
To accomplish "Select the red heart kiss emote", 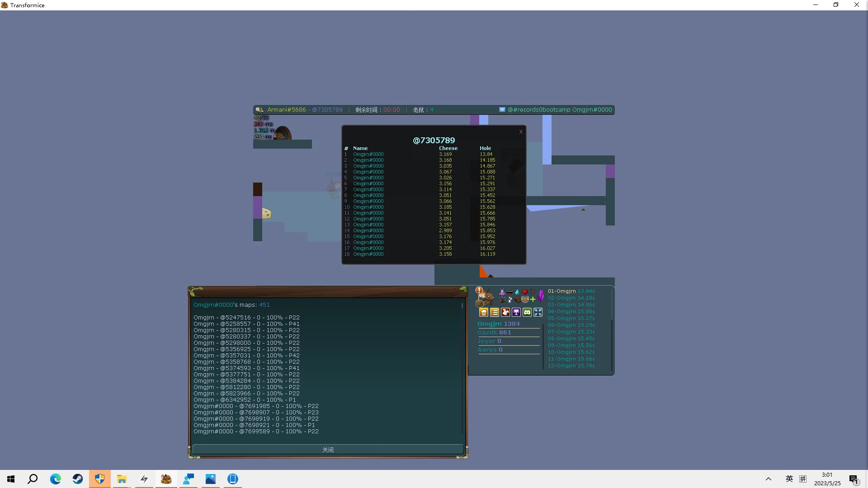I will click(525, 292).
